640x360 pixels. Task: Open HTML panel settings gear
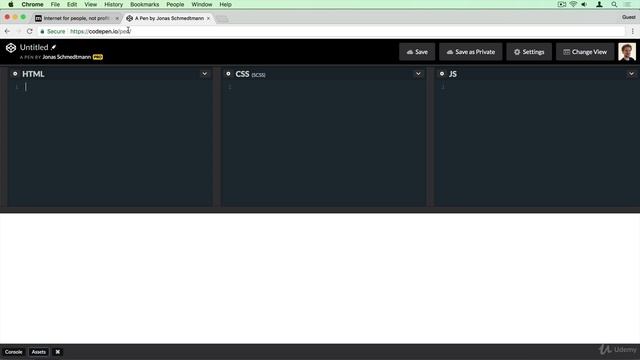coord(15,74)
